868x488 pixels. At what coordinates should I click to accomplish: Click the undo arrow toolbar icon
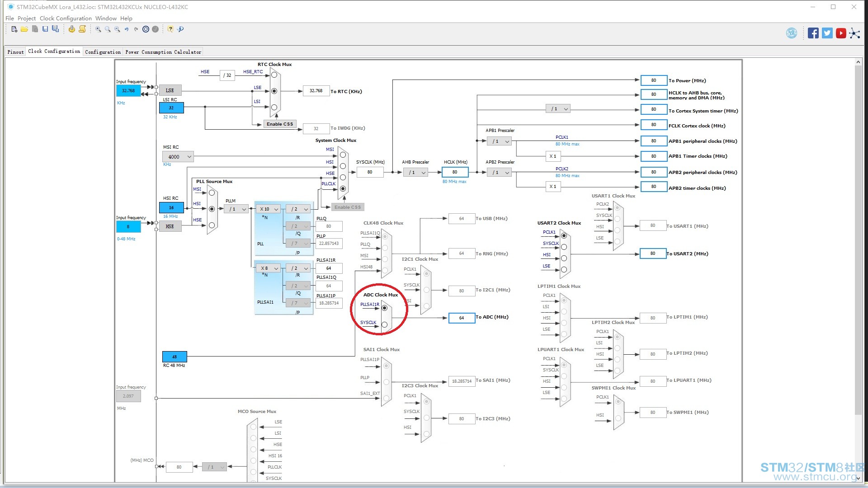pyautogui.click(x=127, y=29)
